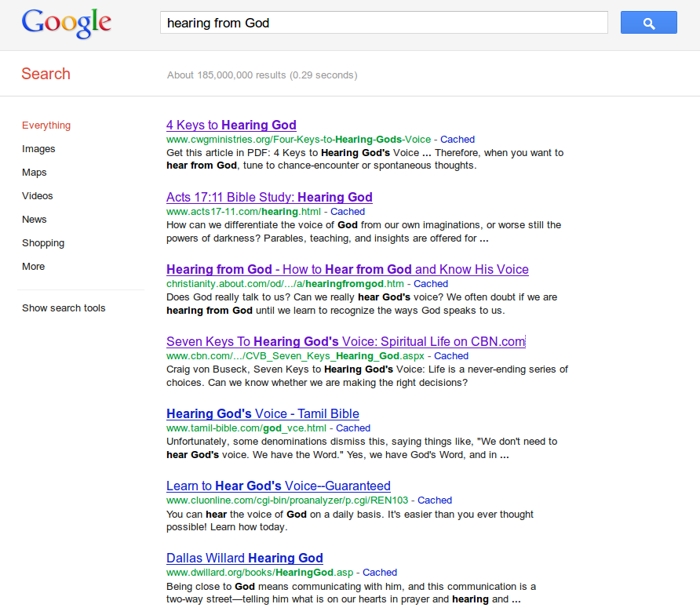The width and height of the screenshot is (700, 615).
Task: Open Cached copy of cluonline.com result
Action: tap(435, 500)
